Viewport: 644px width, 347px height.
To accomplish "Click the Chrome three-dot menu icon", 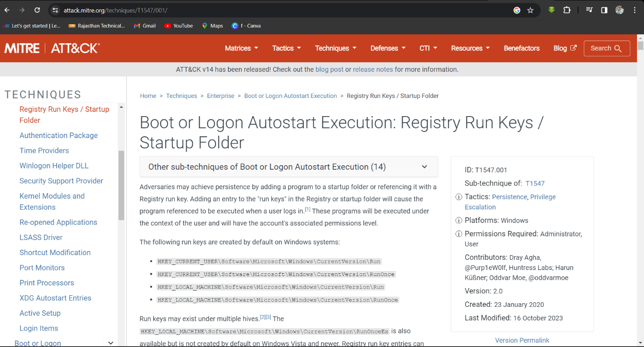I will click(635, 10).
